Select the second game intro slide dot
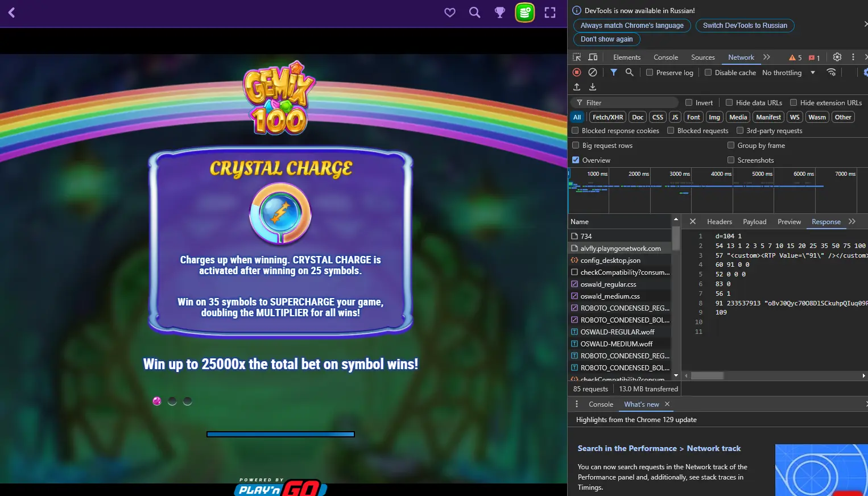The width and height of the screenshot is (868, 496). tap(172, 401)
